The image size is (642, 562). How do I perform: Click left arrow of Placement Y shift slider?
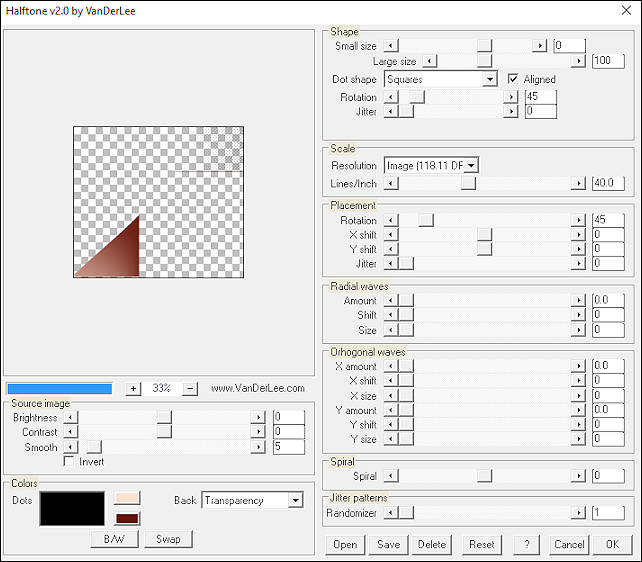(391, 249)
